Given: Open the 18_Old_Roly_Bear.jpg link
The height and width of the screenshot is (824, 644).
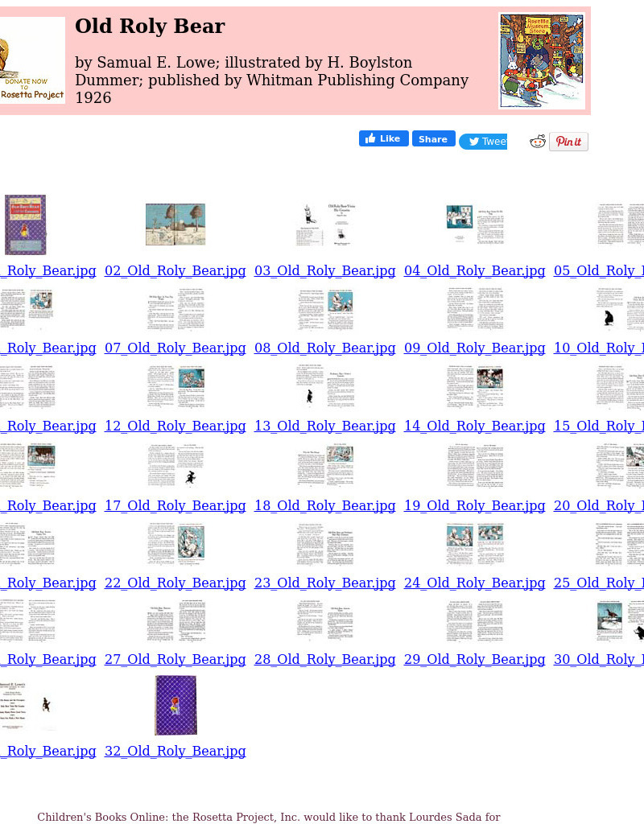Looking at the screenshot, I should [x=324, y=505].
